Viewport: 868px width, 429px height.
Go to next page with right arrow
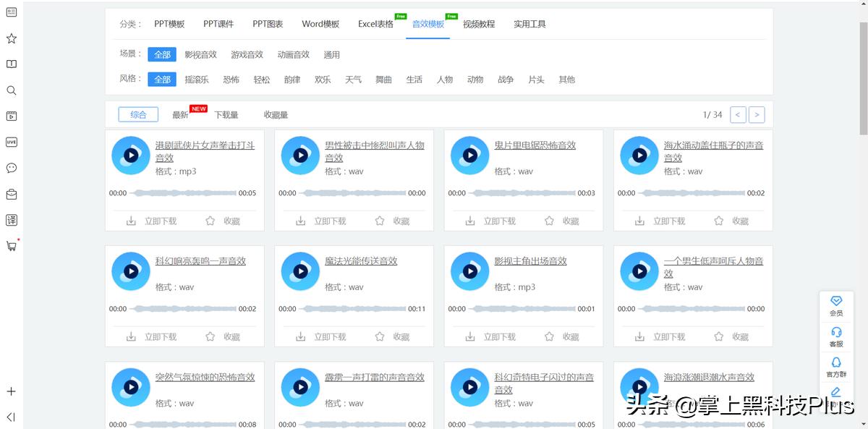click(x=757, y=114)
